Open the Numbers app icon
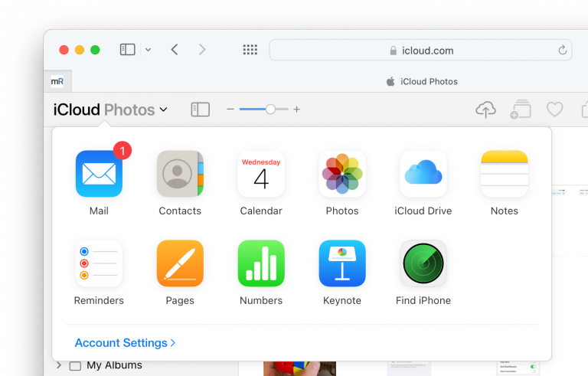588x376 pixels. [x=261, y=263]
